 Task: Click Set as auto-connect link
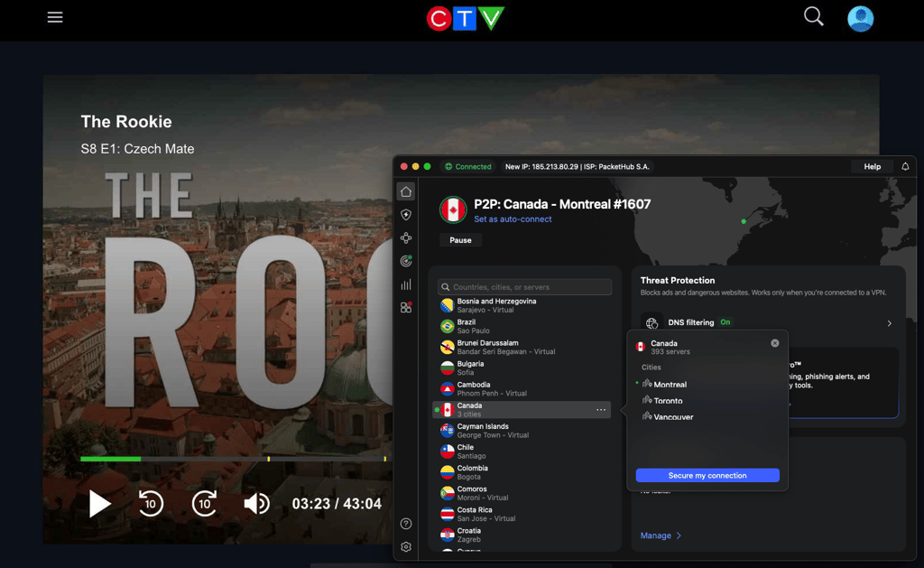(513, 219)
